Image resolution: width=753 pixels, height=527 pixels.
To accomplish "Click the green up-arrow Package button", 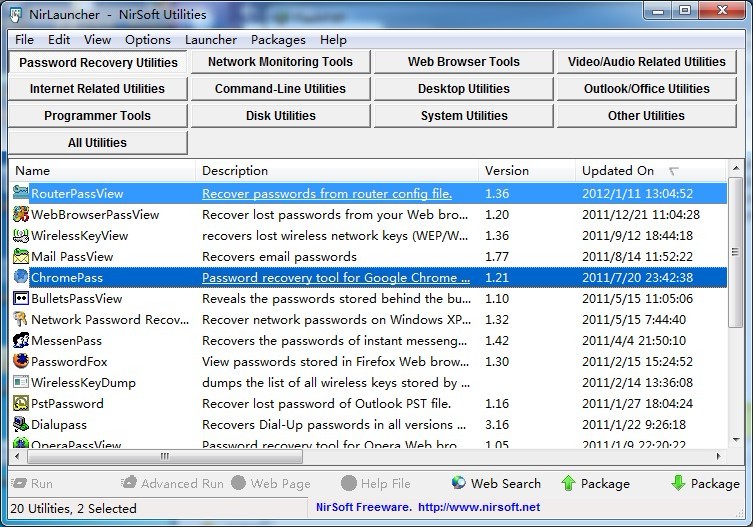I will click(568, 483).
